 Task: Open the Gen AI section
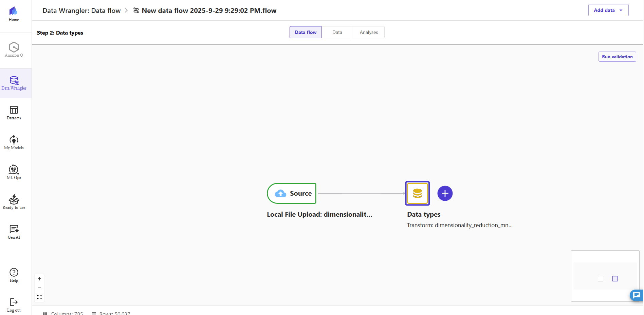coord(14,232)
